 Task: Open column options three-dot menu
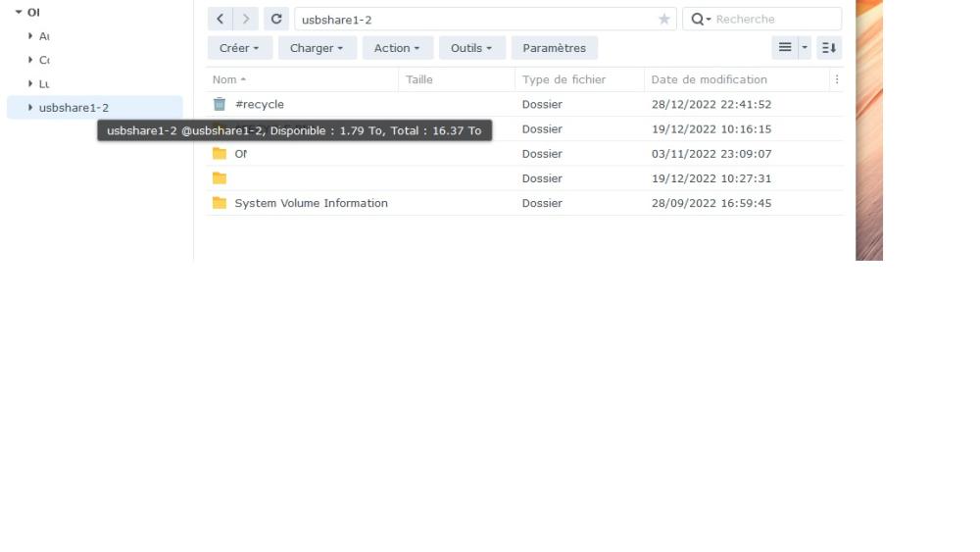click(837, 79)
